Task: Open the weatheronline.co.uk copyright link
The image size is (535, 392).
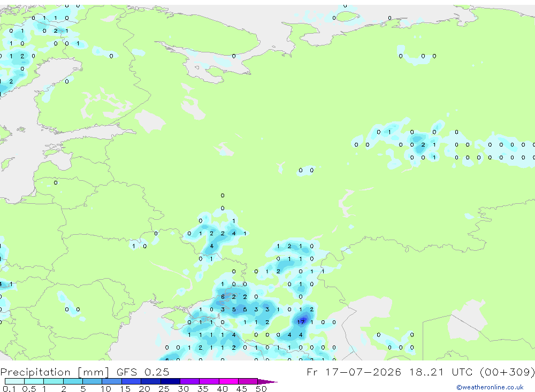Action: click(490, 387)
